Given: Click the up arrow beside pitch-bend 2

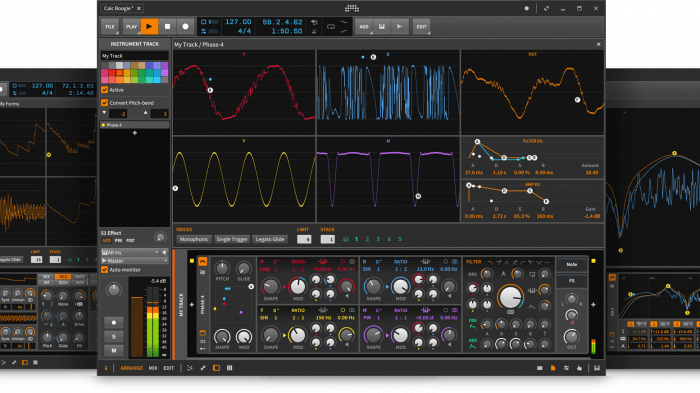Looking at the screenshot, I should 146,113.
